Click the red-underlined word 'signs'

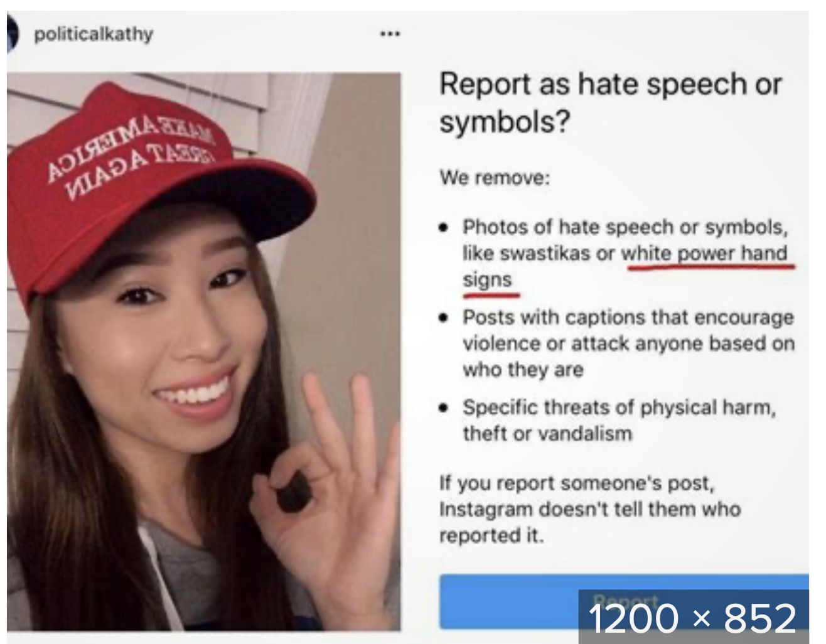tap(488, 280)
